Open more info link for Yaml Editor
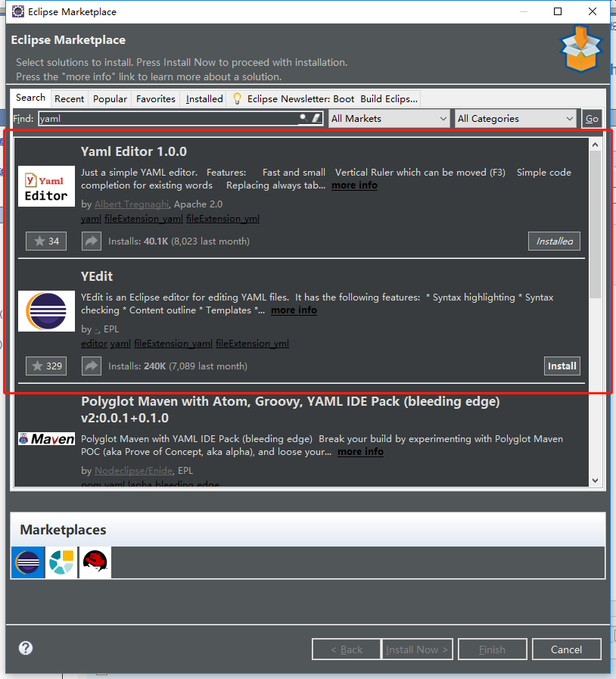616x679 pixels. 354,185
